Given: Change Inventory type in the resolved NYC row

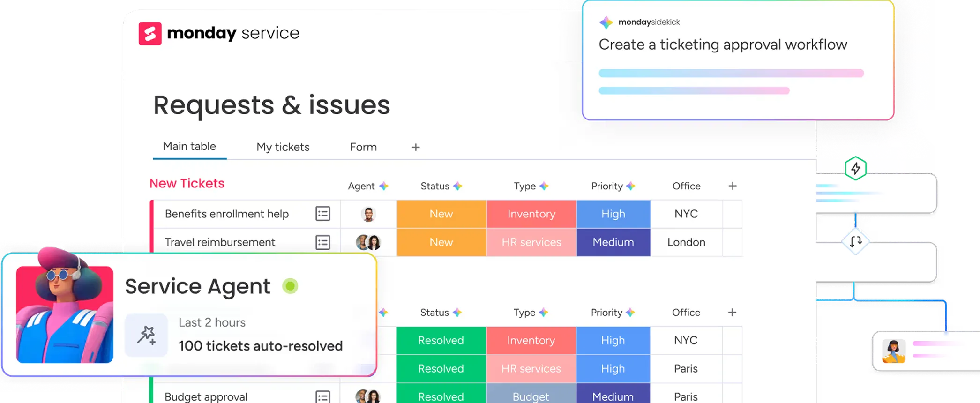Looking at the screenshot, I should 531,341.
